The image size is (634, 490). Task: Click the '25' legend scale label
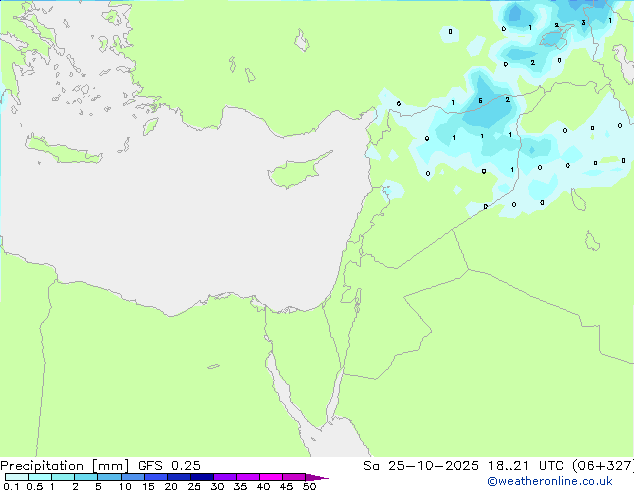194,486
